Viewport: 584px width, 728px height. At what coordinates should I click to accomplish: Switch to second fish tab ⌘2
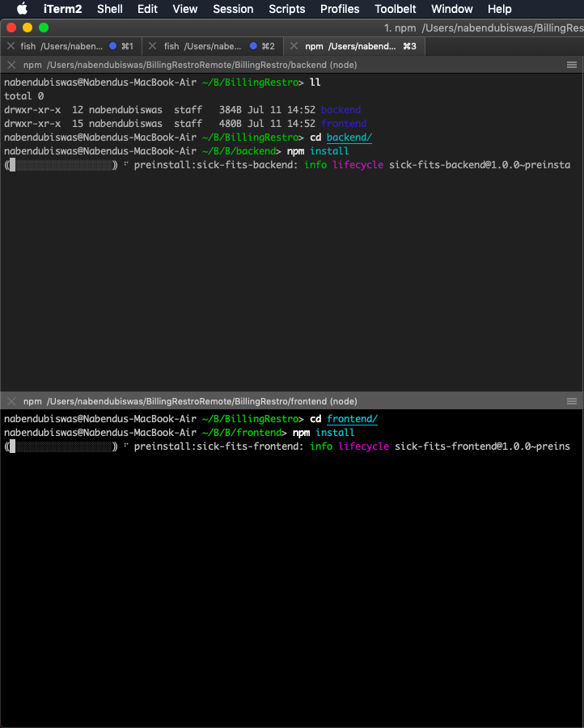click(x=213, y=46)
